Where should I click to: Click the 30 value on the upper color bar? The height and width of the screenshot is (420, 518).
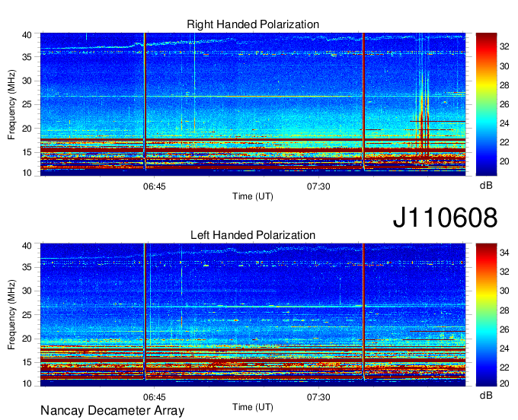[x=504, y=66]
